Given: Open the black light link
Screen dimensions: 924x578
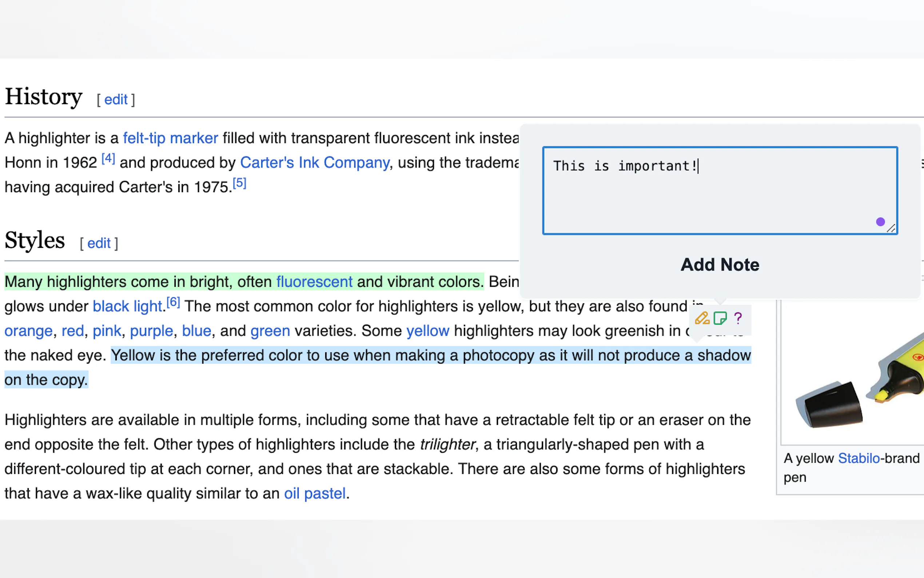Looking at the screenshot, I should [x=127, y=306].
